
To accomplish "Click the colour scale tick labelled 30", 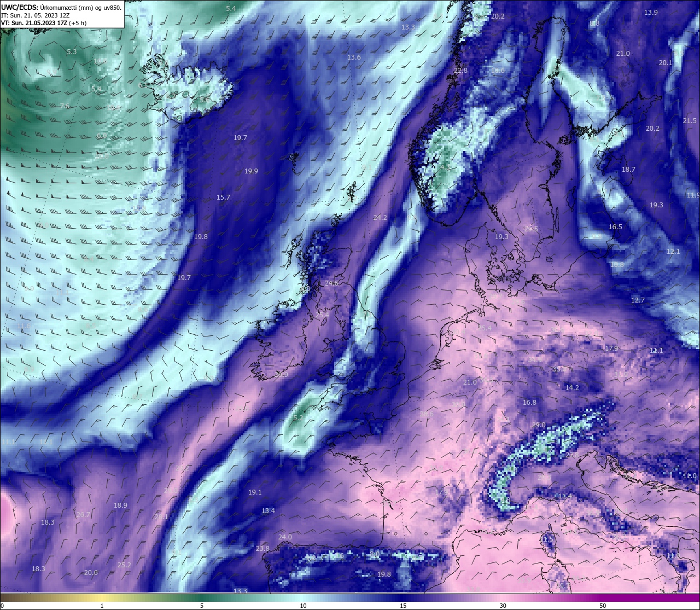I will tap(503, 606).
